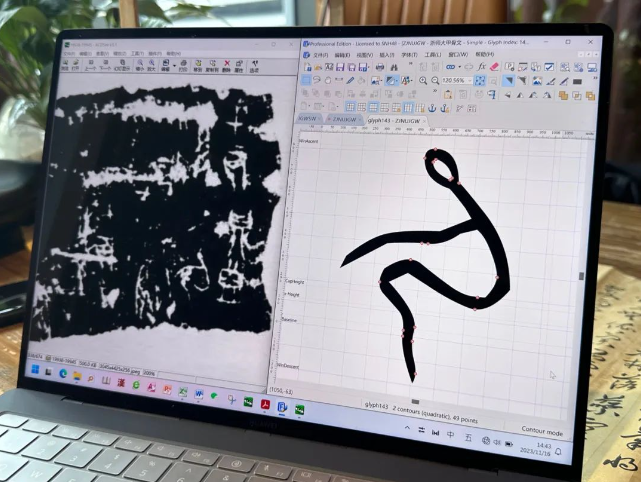Click the Contour mode status label

point(542,430)
